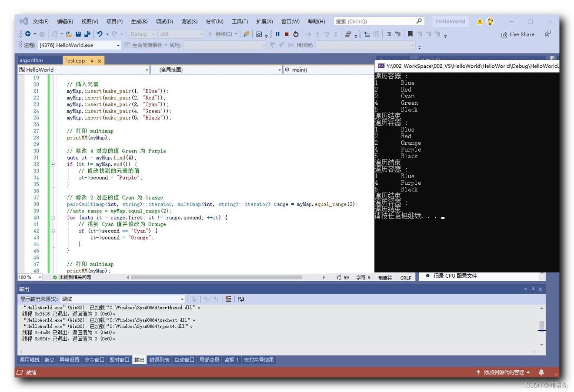Screen dimensions: 574x392
Task: Pin the Test.cpp tab
Action: click(92, 61)
